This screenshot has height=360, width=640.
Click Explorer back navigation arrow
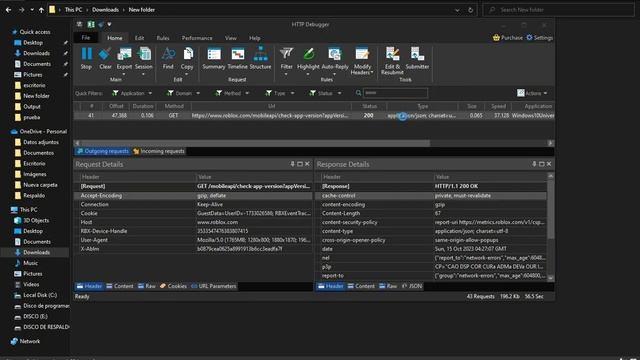[x=9, y=10]
